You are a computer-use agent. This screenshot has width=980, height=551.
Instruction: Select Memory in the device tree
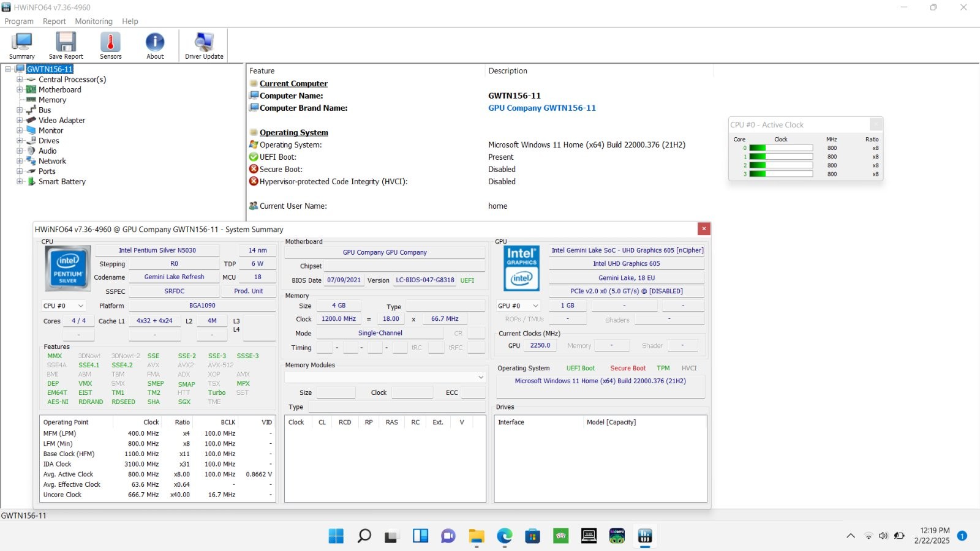click(x=52, y=100)
